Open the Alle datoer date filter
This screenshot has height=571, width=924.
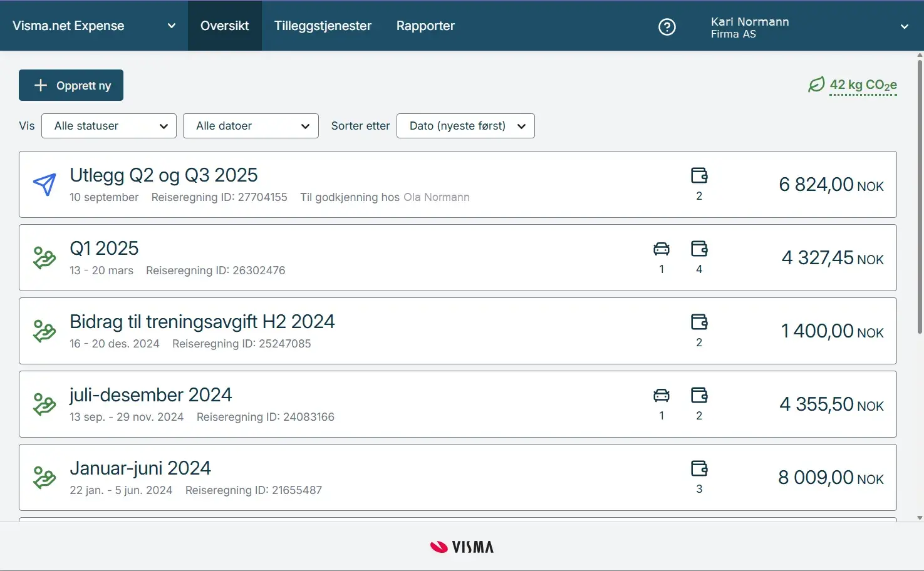pos(251,126)
